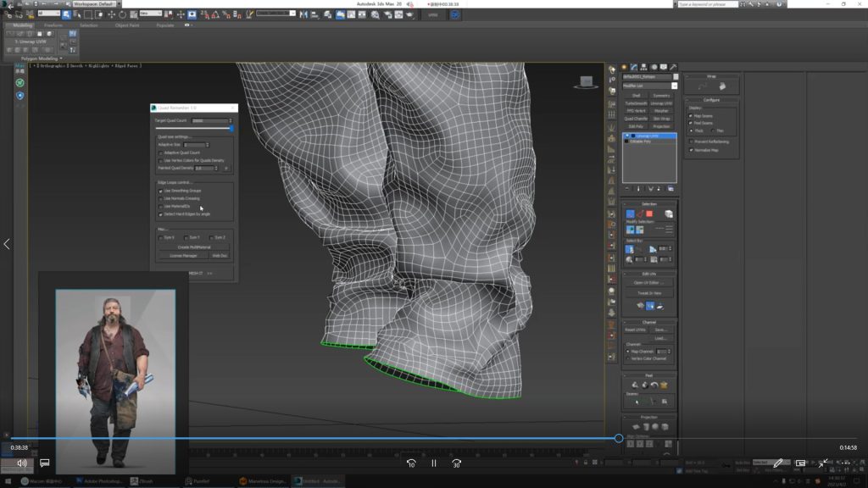Click the video player volume speaker icon

click(22, 463)
